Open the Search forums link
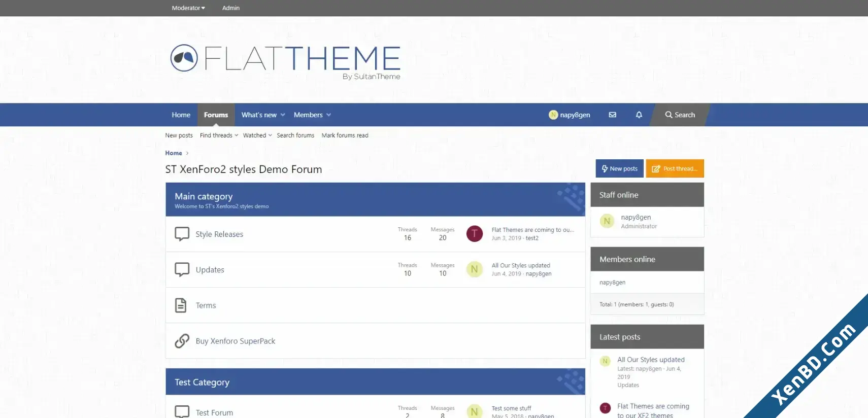The image size is (868, 418). 295,135
